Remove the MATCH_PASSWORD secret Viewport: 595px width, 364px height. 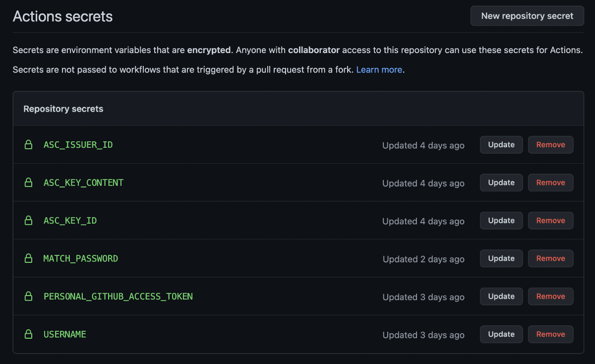[x=550, y=258]
